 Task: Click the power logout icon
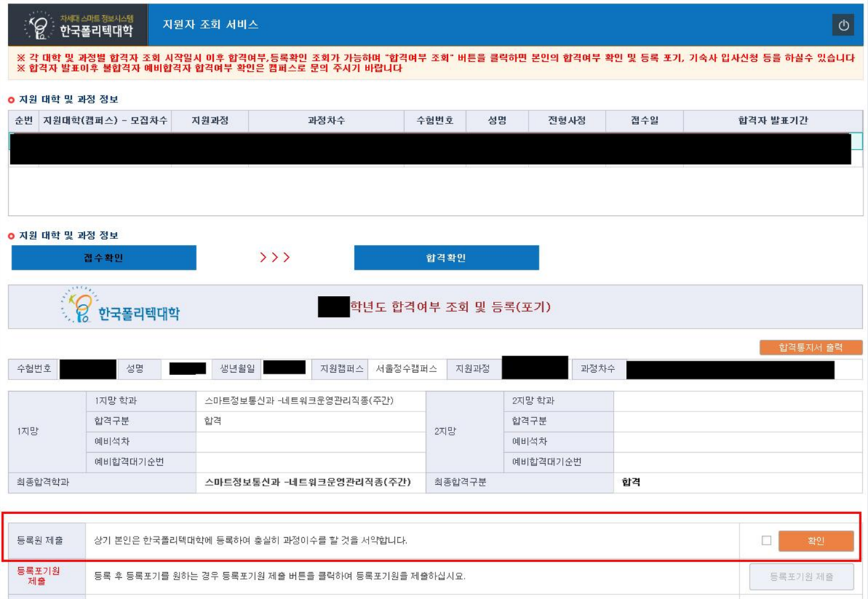click(x=843, y=25)
